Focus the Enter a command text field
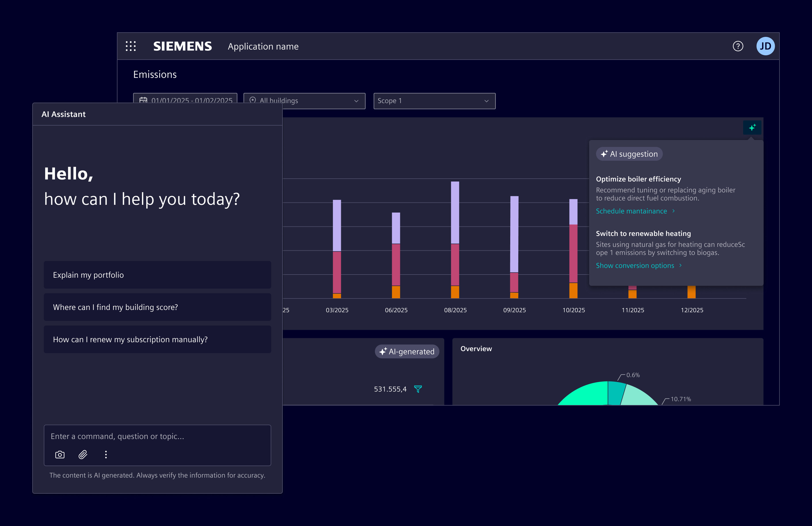812x526 pixels. point(157,436)
